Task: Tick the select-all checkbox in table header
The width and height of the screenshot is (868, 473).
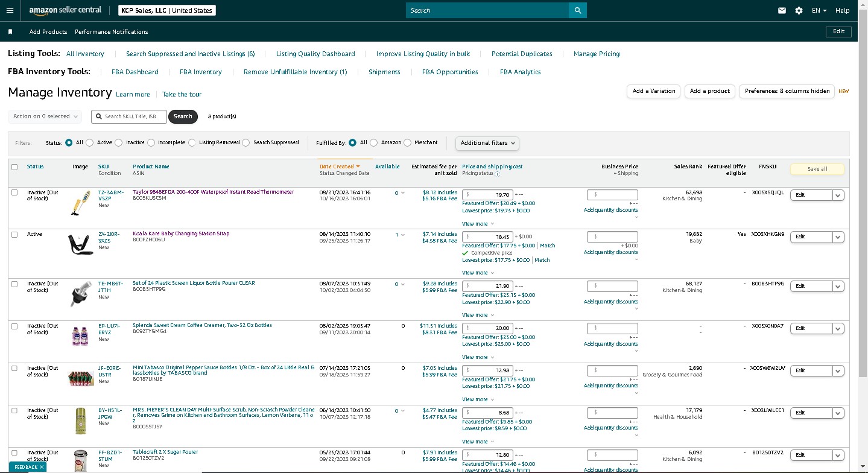Action: point(14,167)
